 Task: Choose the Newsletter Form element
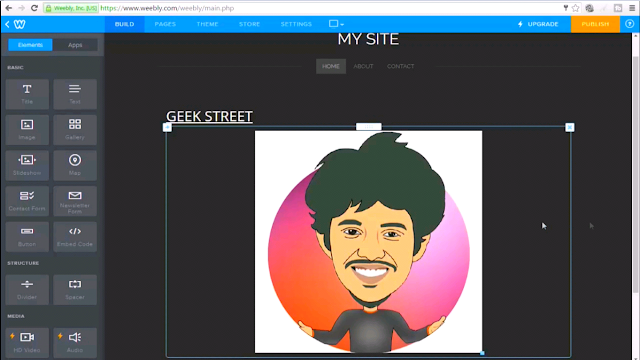[75, 201]
